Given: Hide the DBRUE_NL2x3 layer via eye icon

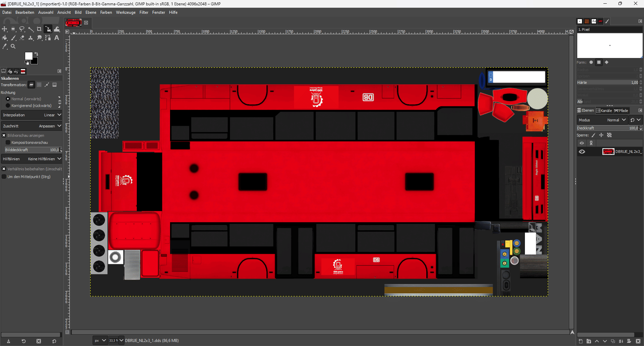Looking at the screenshot, I should click(x=582, y=152).
